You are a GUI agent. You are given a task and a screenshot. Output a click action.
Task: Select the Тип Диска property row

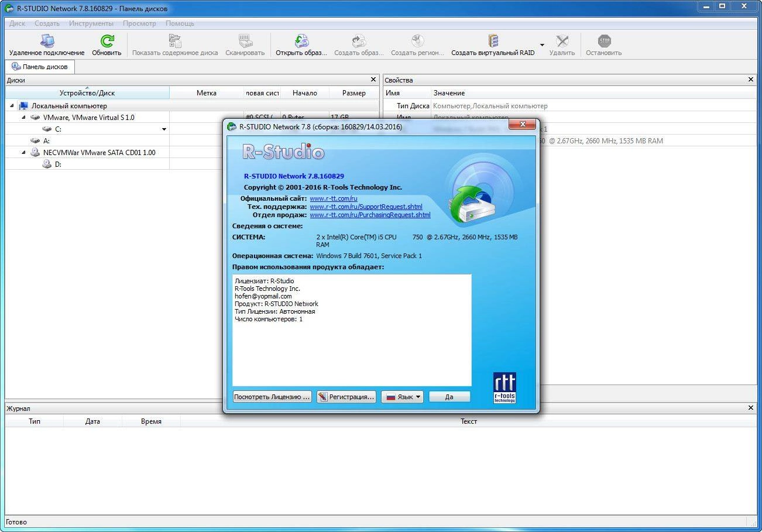[x=569, y=106]
